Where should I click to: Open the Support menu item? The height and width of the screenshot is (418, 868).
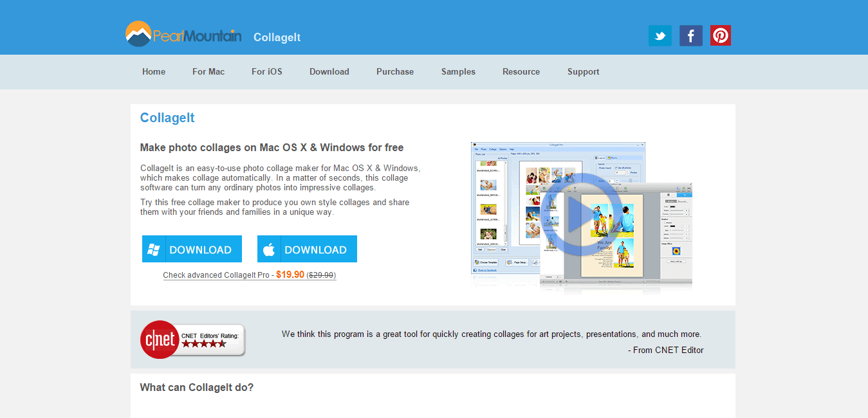tap(584, 71)
